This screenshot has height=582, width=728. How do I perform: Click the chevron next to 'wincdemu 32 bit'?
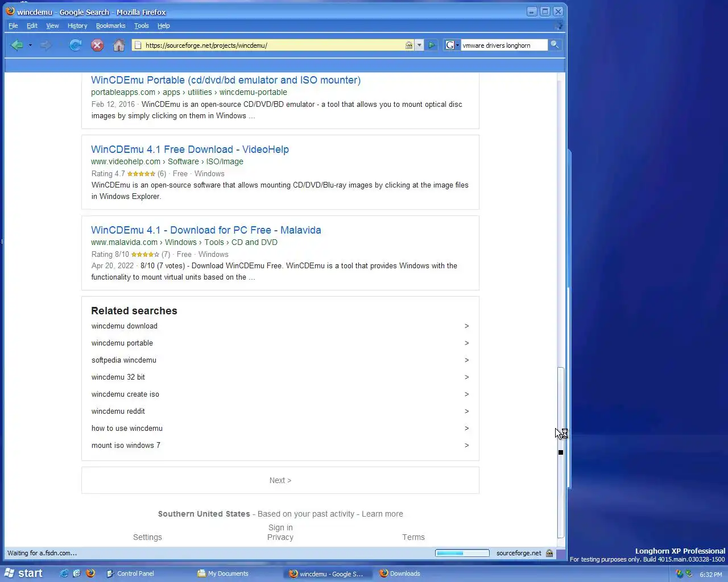click(466, 377)
